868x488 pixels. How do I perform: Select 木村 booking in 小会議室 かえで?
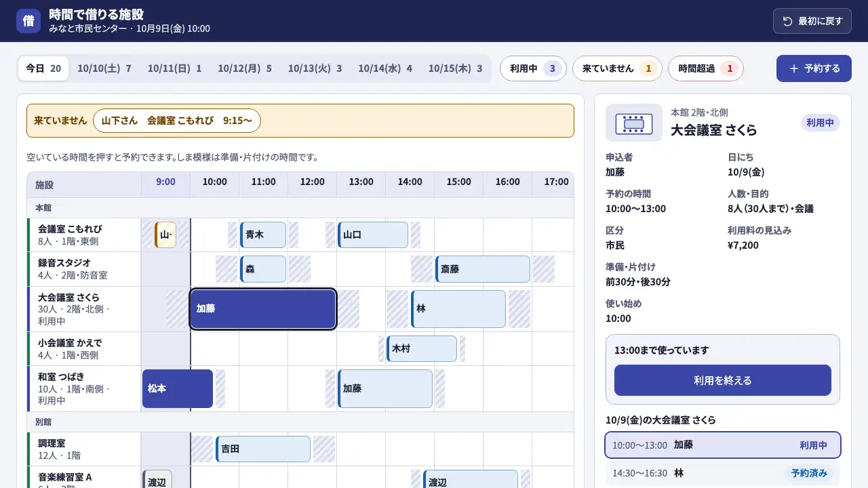(x=422, y=348)
